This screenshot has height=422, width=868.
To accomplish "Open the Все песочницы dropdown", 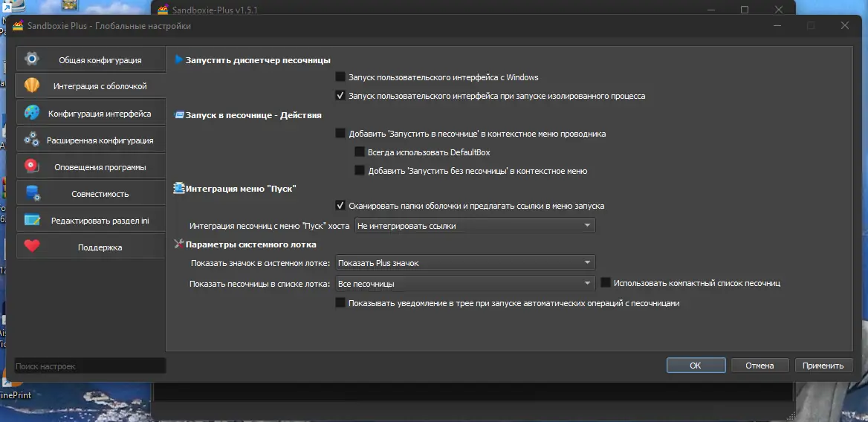I will pyautogui.click(x=465, y=284).
